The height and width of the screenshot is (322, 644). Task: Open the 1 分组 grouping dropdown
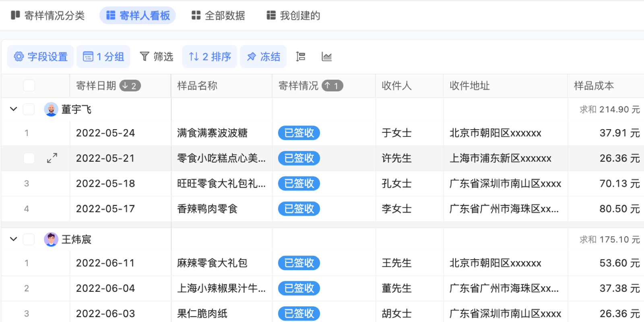(x=103, y=57)
